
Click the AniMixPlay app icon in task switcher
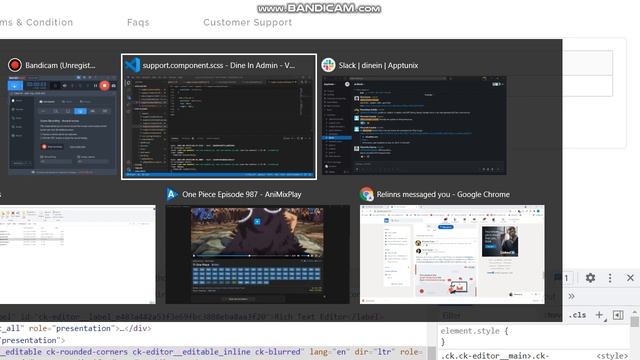click(172, 194)
